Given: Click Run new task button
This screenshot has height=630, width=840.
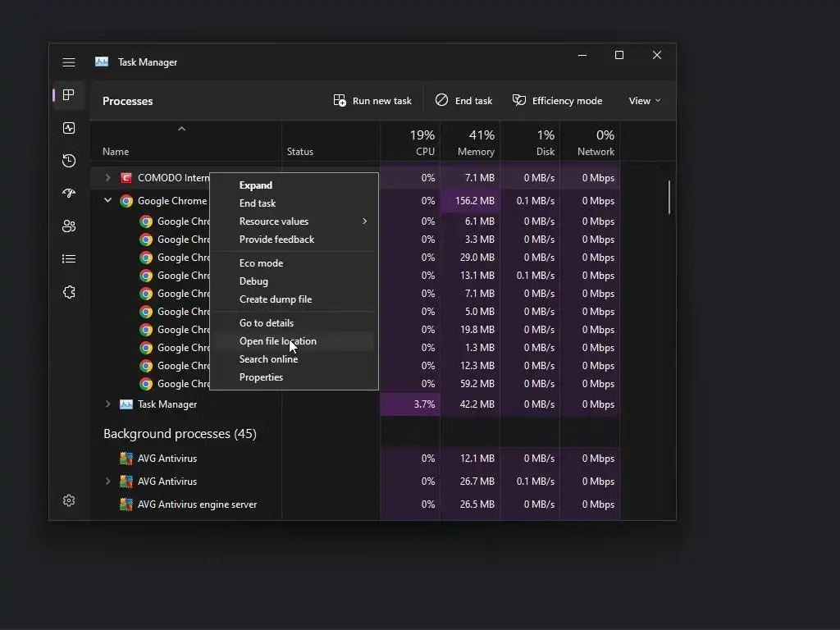Looking at the screenshot, I should pyautogui.click(x=372, y=101).
